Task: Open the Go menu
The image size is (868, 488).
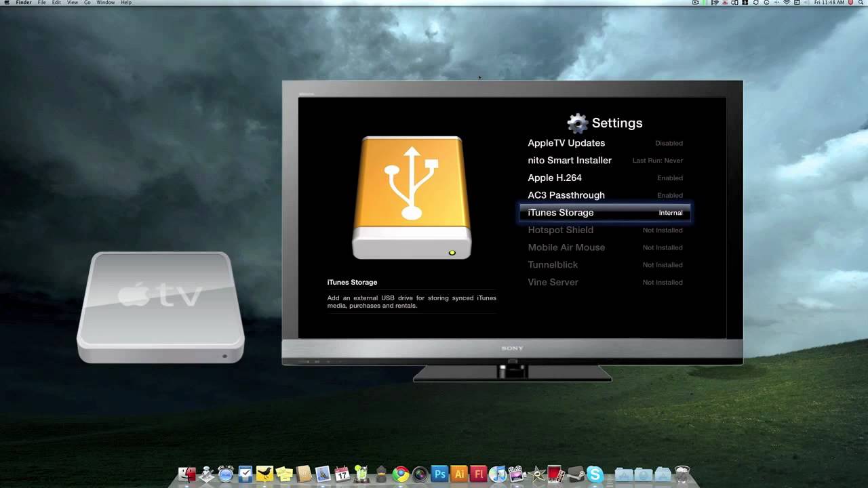Action: 87,3
